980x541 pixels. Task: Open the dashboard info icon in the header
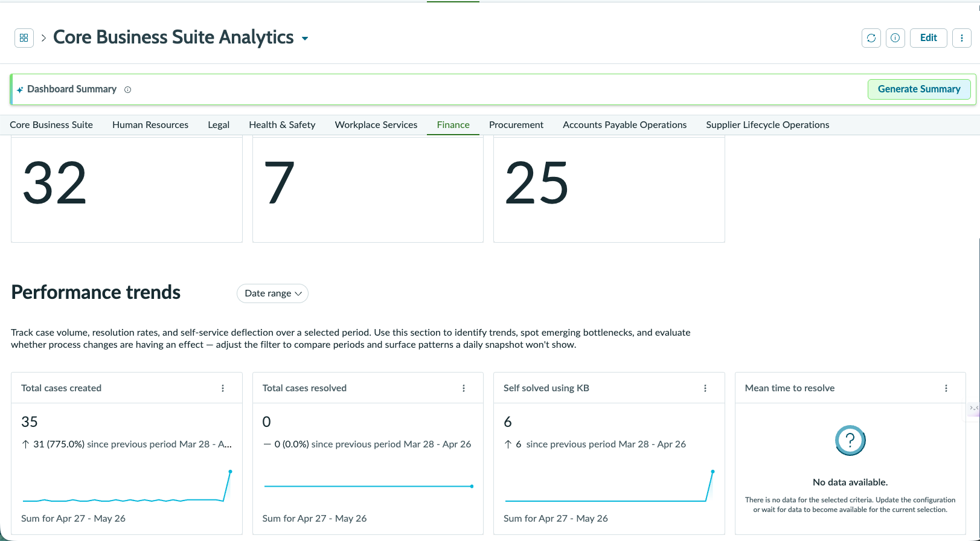(x=895, y=38)
